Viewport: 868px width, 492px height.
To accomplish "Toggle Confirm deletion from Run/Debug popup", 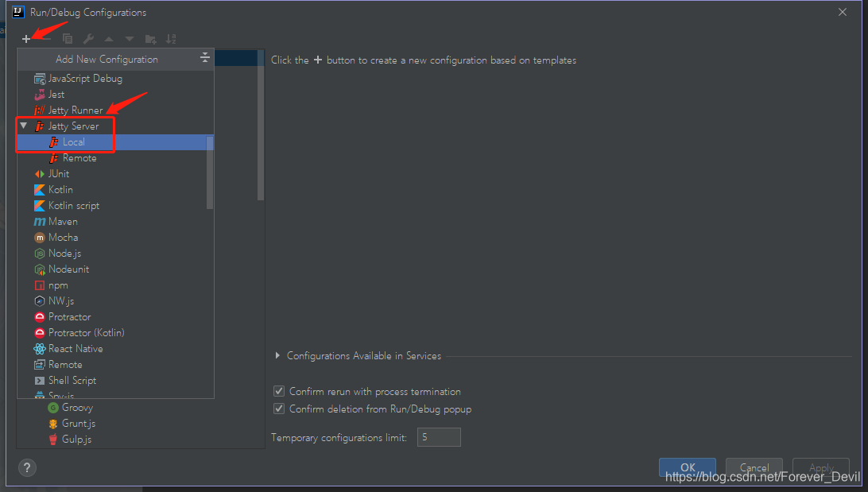I will click(x=279, y=409).
